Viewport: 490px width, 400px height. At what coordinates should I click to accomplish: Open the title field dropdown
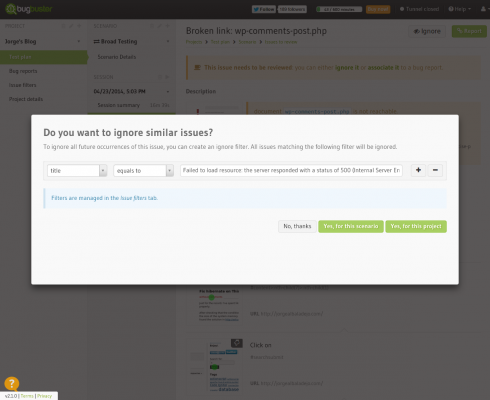(x=77, y=171)
